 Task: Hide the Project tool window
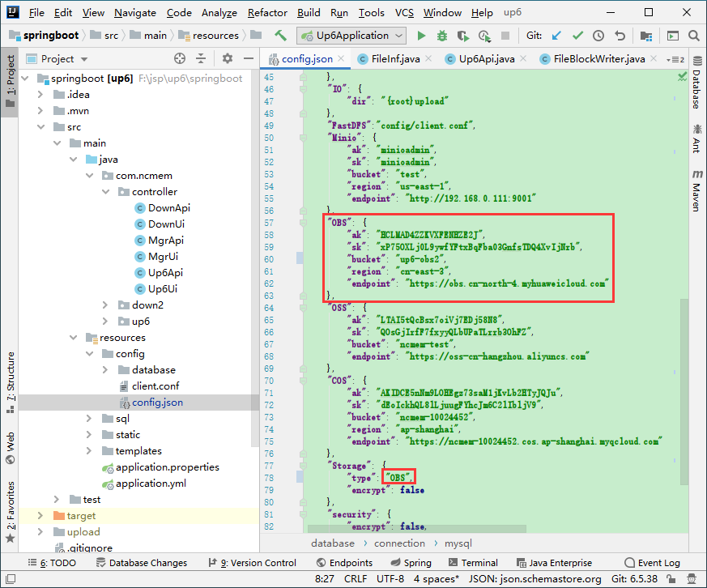pyautogui.click(x=249, y=58)
